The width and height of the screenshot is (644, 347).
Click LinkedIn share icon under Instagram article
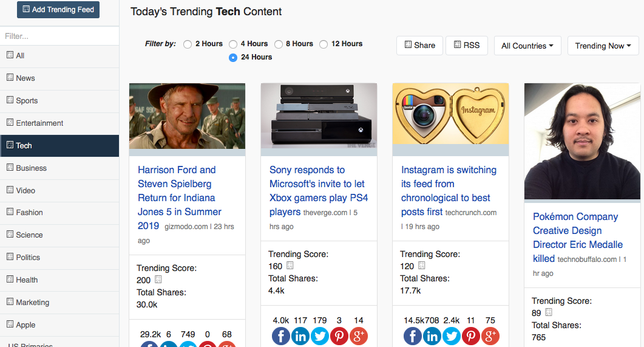pyautogui.click(x=432, y=336)
